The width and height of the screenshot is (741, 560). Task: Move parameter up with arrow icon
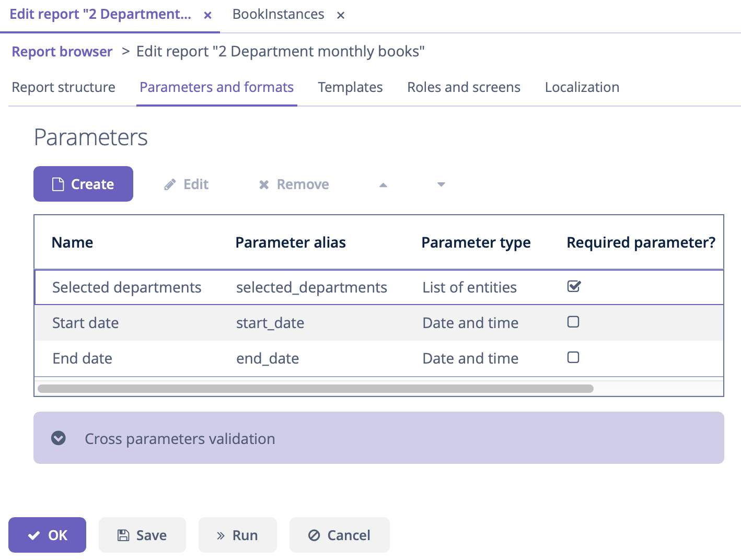pos(383,184)
